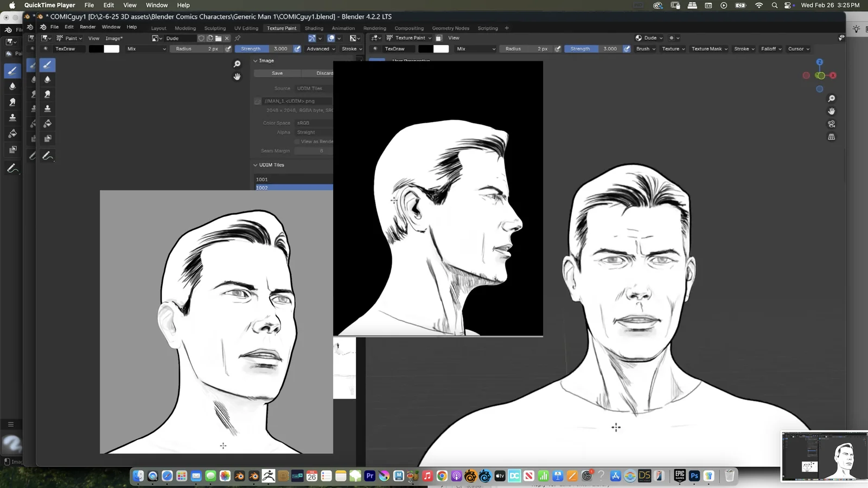Switch to the Shading workspace tab
Viewport: 868px width, 488px height.
click(314, 28)
